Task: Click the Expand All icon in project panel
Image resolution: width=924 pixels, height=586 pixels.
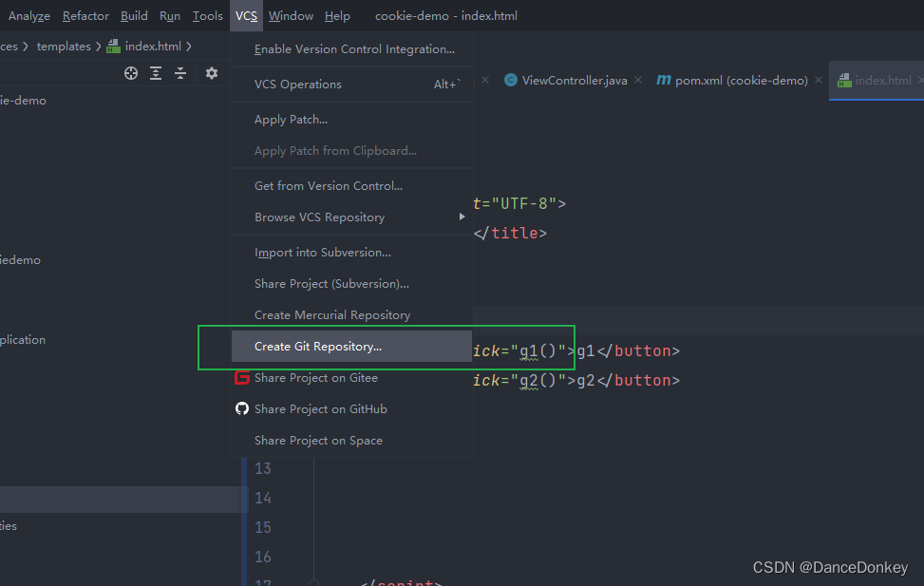Action: [x=156, y=73]
